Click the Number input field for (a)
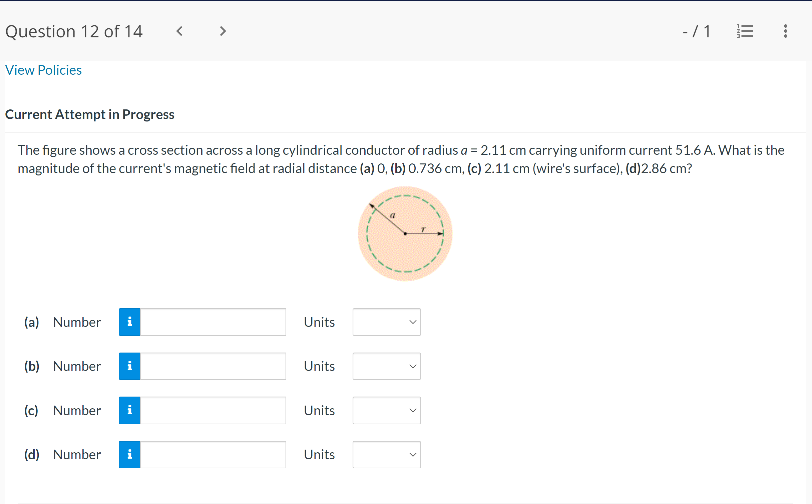The height and width of the screenshot is (504, 812). point(213,322)
